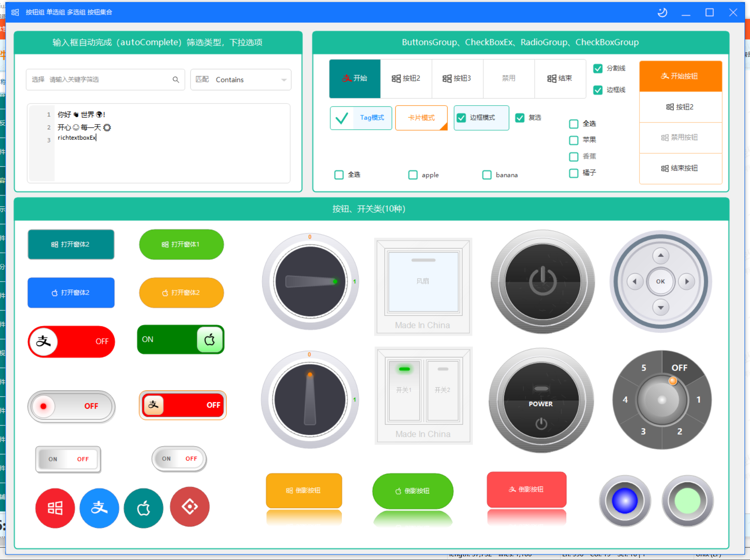
Task: Open the 匹配 Contains dropdown
Action: [x=241, y=80]
